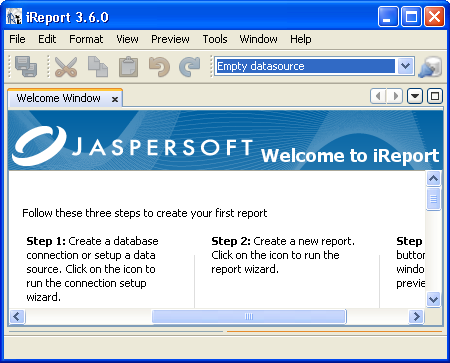The width and height of the screenshot is (450, 363).
Task: Open the Tools menu
Action: (x=215, y=39)
